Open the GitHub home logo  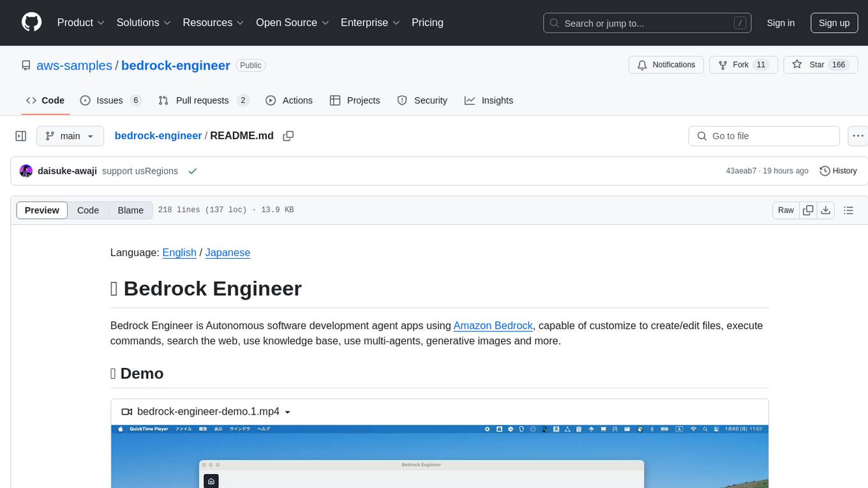[x=31, y=22]
